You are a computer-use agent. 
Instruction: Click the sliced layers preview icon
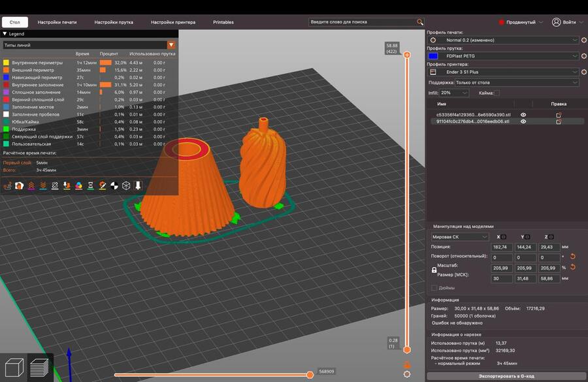click(x=40, y=367)
